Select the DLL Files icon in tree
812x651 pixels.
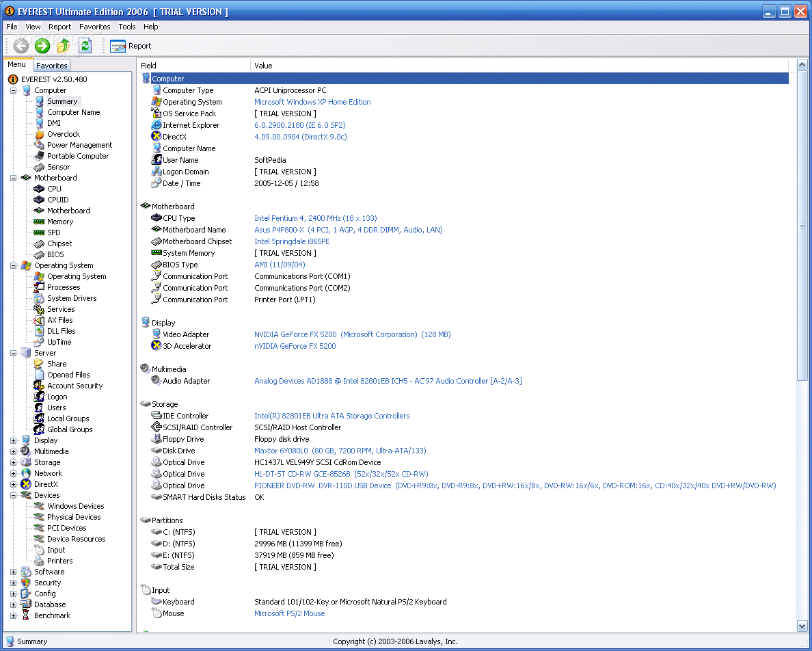(39, 331)
